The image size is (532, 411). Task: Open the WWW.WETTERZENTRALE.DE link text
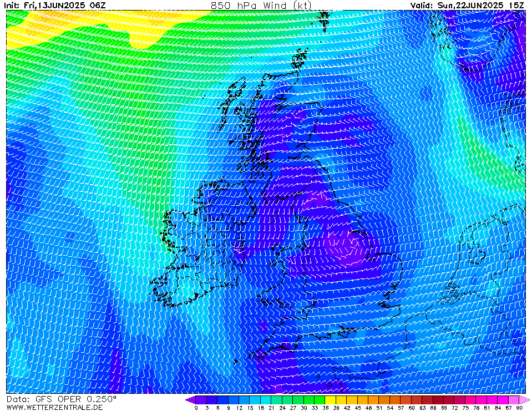[x=54, y=407]
